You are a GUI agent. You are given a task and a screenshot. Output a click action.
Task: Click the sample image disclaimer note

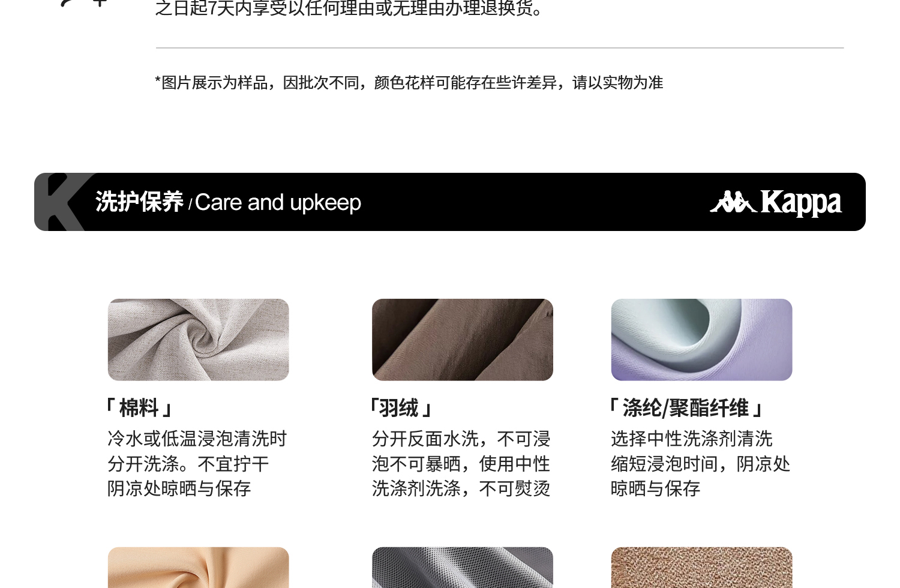409,82
